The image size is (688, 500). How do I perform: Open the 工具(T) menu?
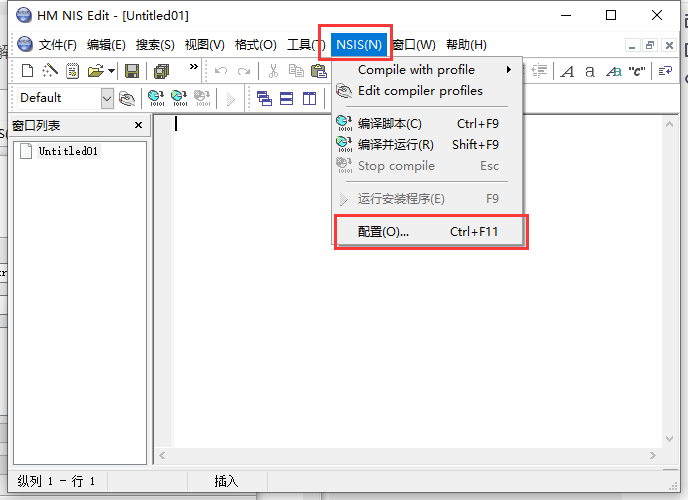coord(306,45)
